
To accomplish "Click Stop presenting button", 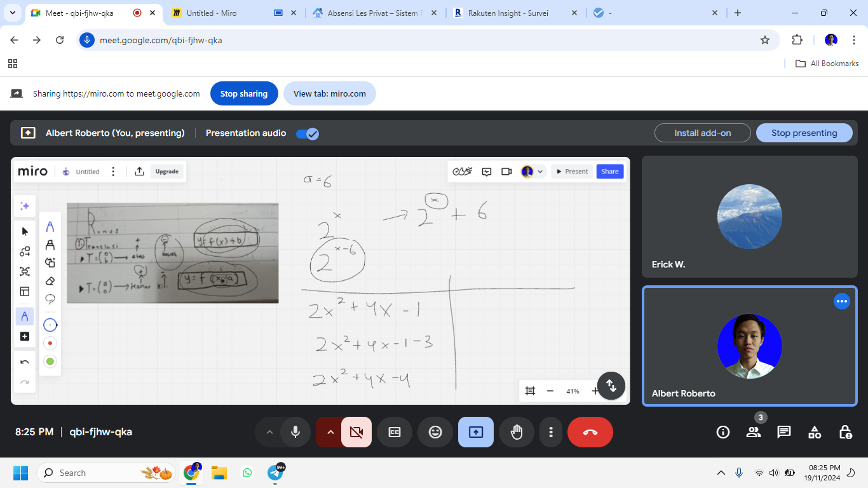I will [804, 133].
